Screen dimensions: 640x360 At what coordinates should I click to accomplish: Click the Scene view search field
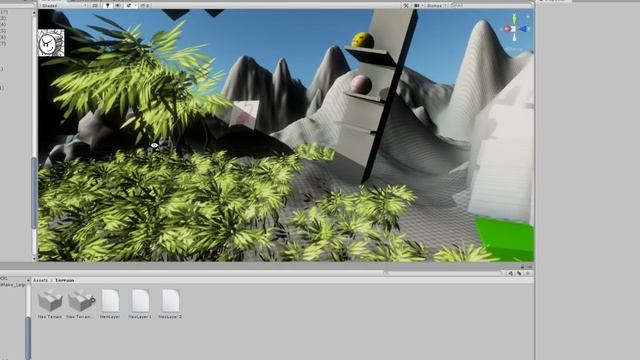click(x=490, y=6)
